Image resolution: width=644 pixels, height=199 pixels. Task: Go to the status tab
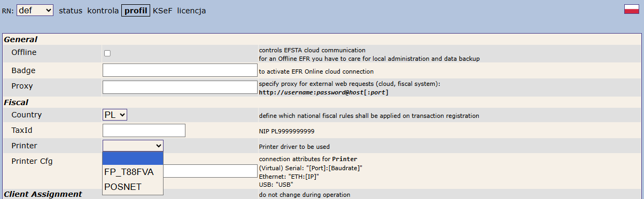(x=71, y=11)
